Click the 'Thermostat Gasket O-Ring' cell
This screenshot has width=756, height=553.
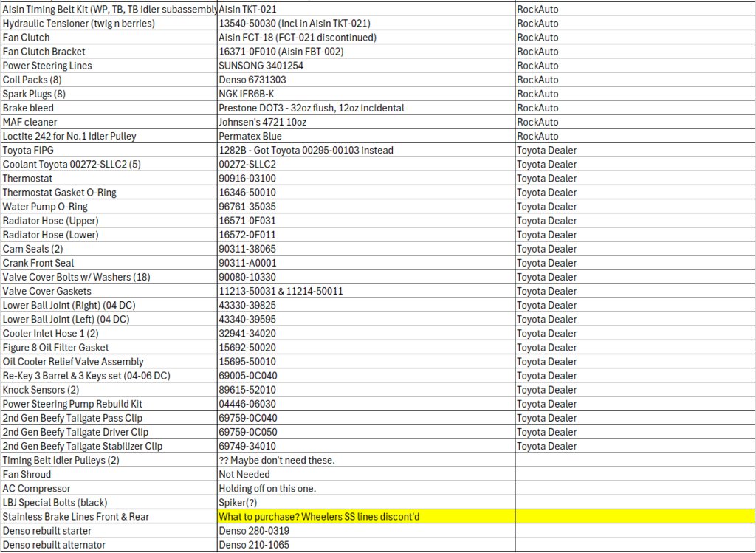pyautogui.click(x=109, y=192)
